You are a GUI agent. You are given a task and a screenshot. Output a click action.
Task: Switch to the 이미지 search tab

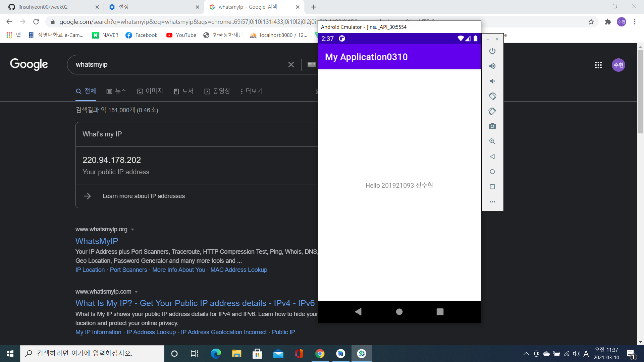pyautogui.click(x=150, y=91)
